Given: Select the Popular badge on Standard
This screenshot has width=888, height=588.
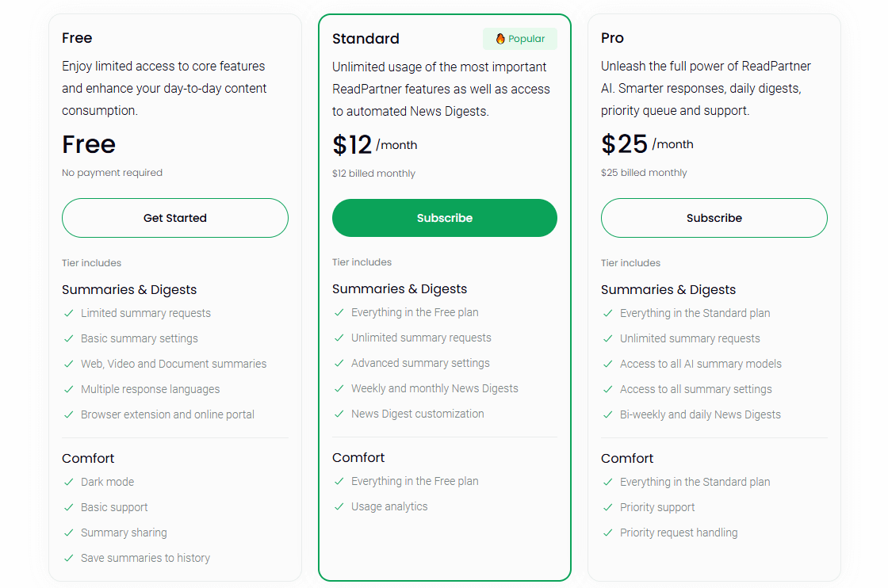Looking at the screenshot, I should point(520,39).
